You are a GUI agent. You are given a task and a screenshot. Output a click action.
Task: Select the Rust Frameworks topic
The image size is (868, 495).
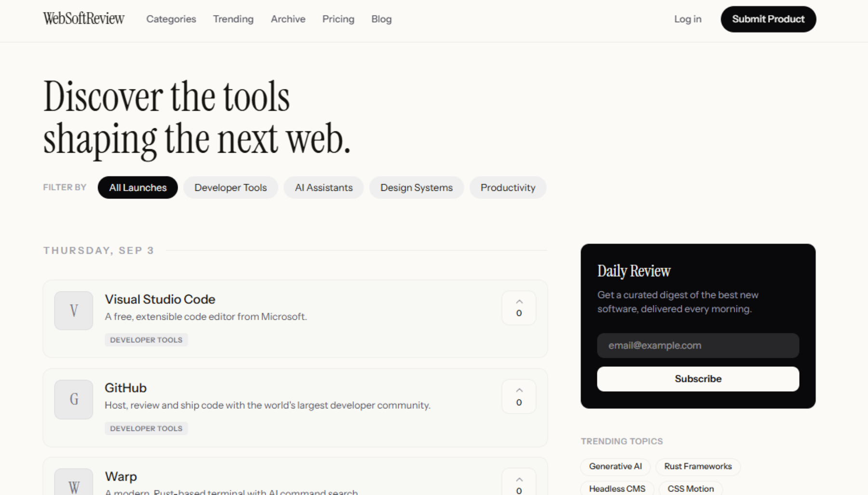click(698, 467)
